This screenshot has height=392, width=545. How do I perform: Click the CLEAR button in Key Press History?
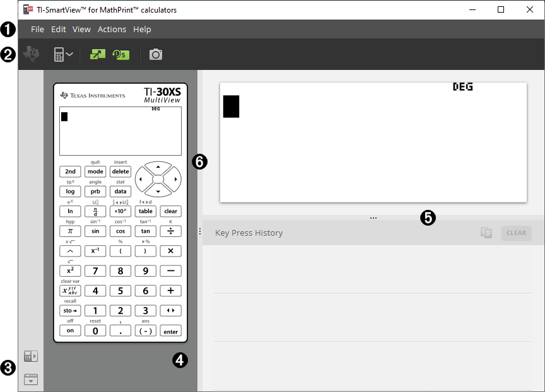pos(516,233)
